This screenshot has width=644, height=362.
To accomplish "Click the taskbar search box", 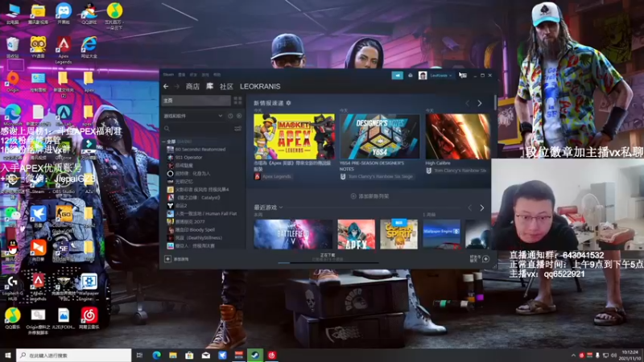I will [x=73, y=356].
